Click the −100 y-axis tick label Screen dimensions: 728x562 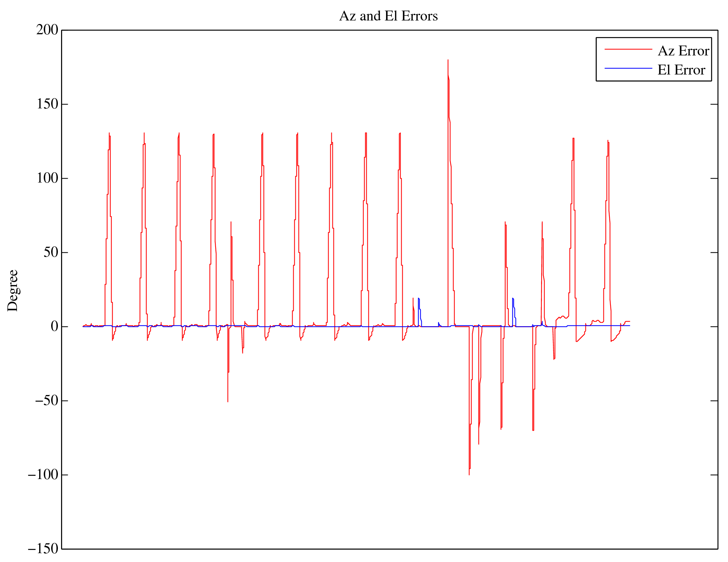43,475
